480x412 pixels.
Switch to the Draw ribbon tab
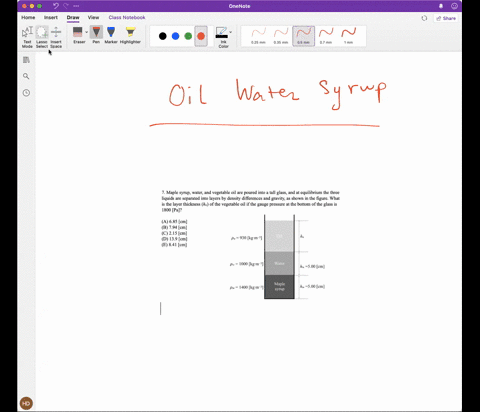pyautogui.click(x=73, y=17)
